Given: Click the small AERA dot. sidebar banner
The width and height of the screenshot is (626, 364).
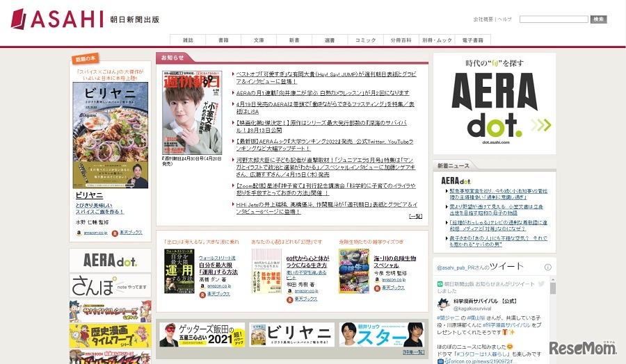Looking at the screenshot, I should 110,260.
